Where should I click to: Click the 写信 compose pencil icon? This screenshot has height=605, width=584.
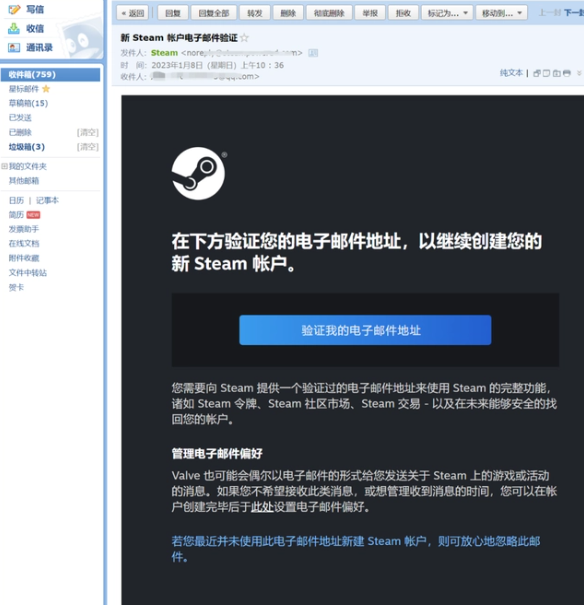14,9
